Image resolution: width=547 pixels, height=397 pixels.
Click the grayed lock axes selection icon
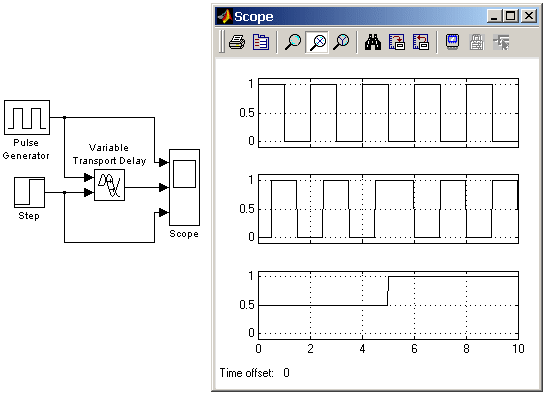click(x=477, y=43)
